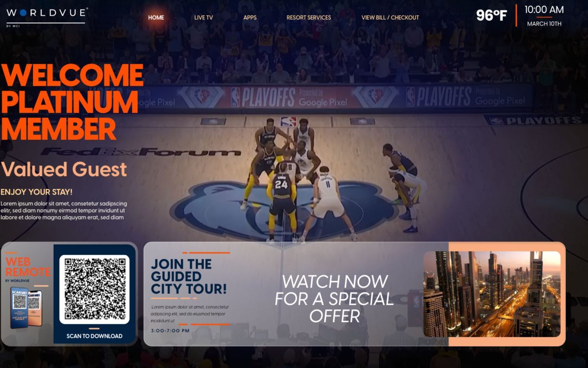This screenshot has width=588, height=368.
Task: Click Scan to Download label
Action: point(94,336)
